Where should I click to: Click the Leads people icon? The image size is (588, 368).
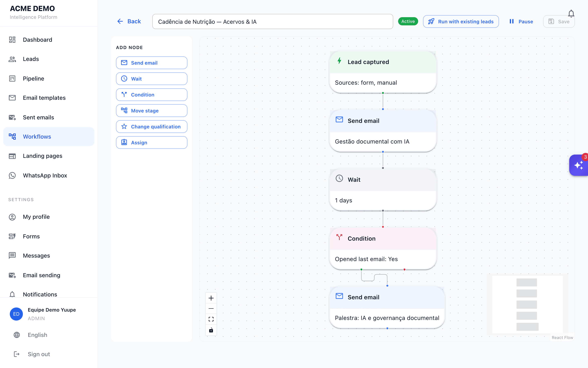[x=12, y=59]
